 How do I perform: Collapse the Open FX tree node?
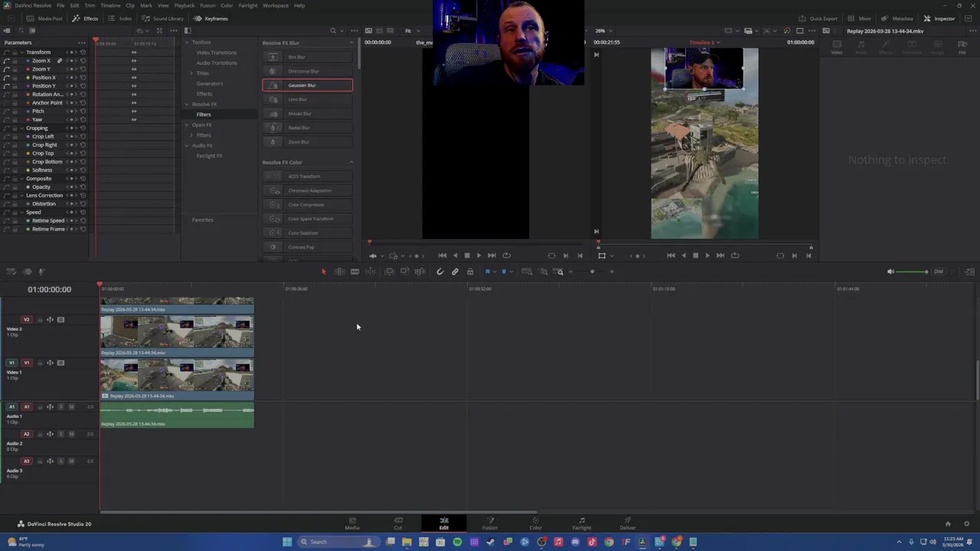point(187,125)
